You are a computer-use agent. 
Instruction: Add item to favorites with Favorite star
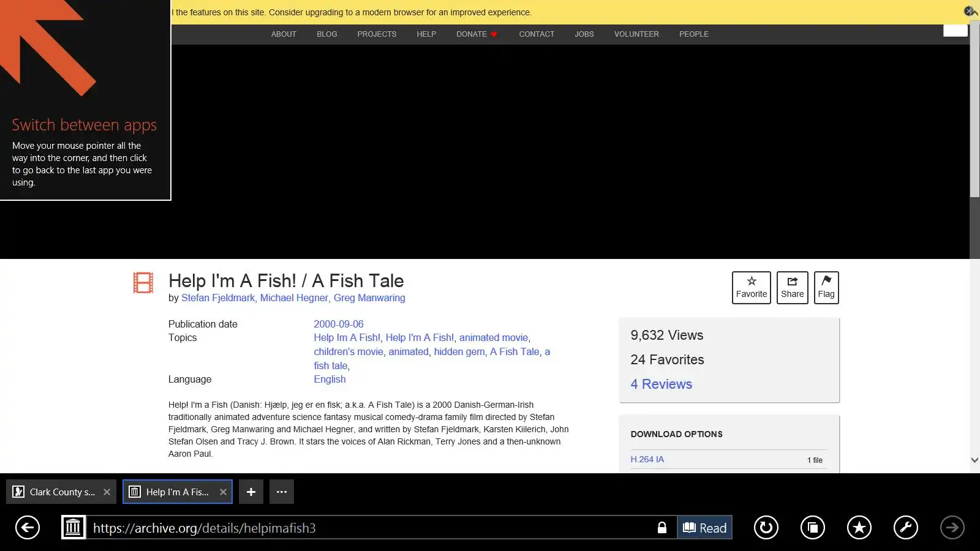(752, 287)
